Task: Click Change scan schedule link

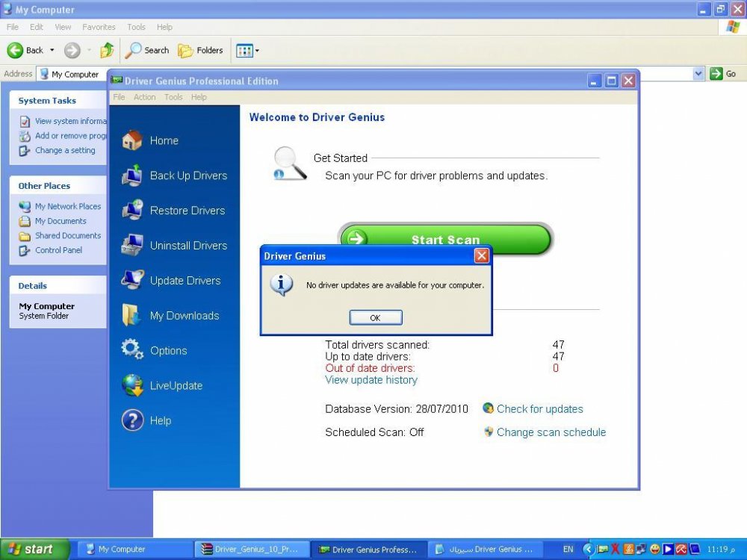Action: coord(551,432)
